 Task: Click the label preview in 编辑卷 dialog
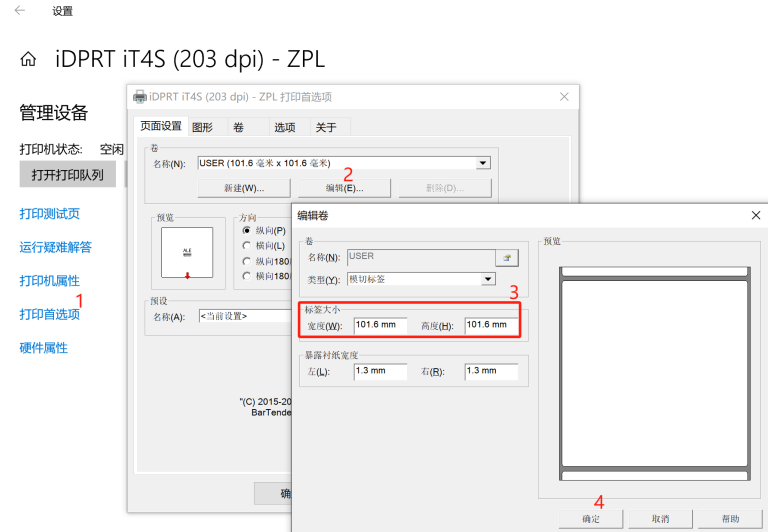tap(654, 374)
